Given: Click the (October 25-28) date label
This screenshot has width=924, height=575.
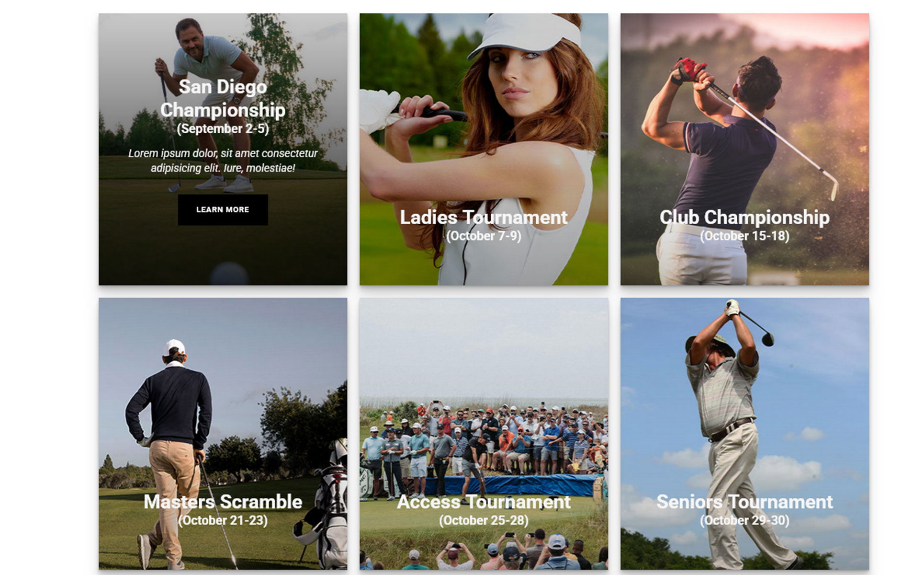Looking at the screenshot, I should pos(484,520).
